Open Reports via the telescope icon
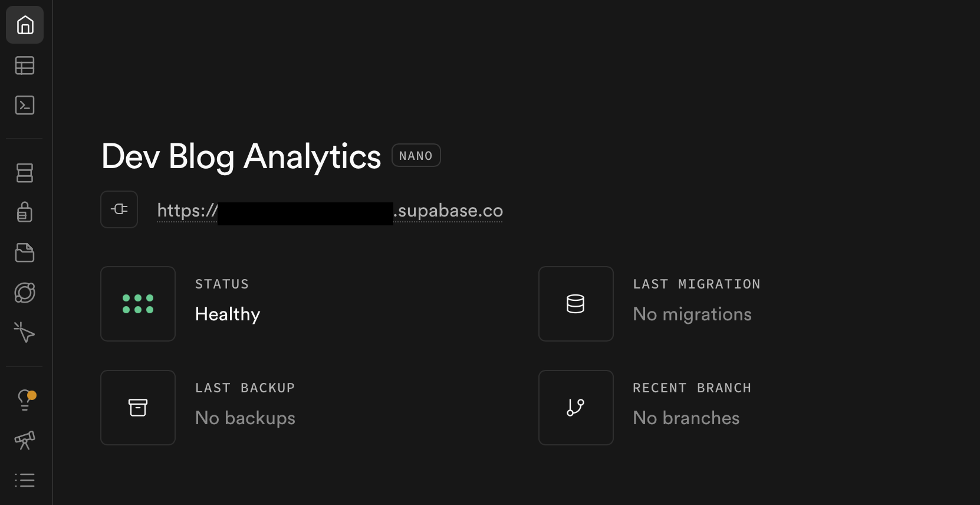The height and width of the screenshot is (505, 980). point(25,440)
